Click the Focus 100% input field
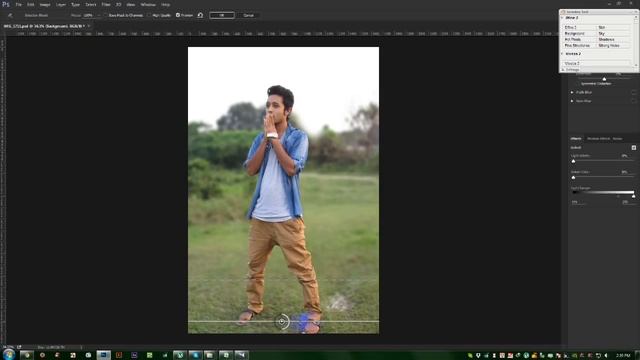This screenshot has height=360, width=640. pyautogui.click(x=89, y=16)
